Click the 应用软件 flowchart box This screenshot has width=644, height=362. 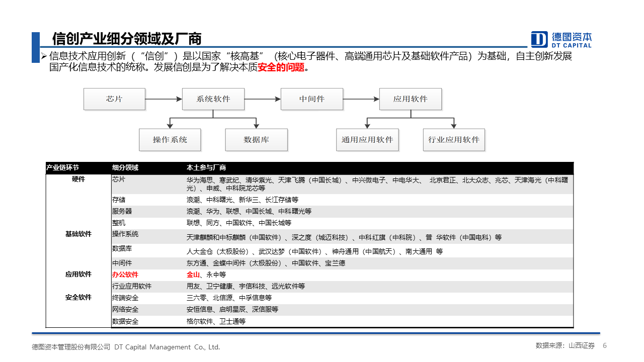pyautogui.click(x=410, y=99)
